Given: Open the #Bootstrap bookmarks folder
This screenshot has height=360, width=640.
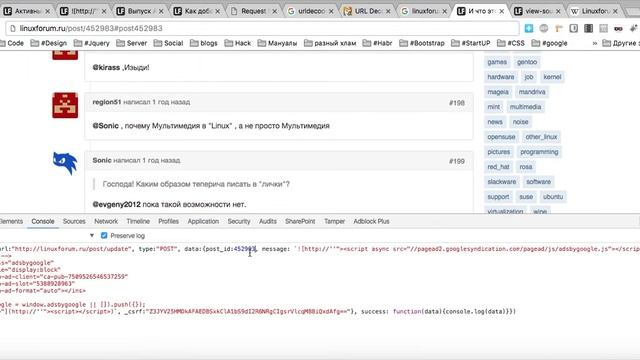Looking at the screenshot, I should tap(422, 43).
